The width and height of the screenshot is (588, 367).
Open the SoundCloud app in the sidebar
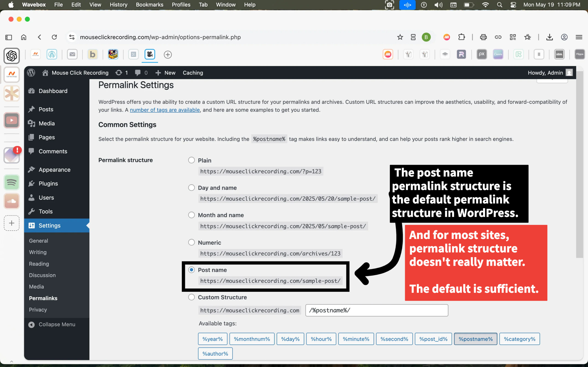coord(11,201)
